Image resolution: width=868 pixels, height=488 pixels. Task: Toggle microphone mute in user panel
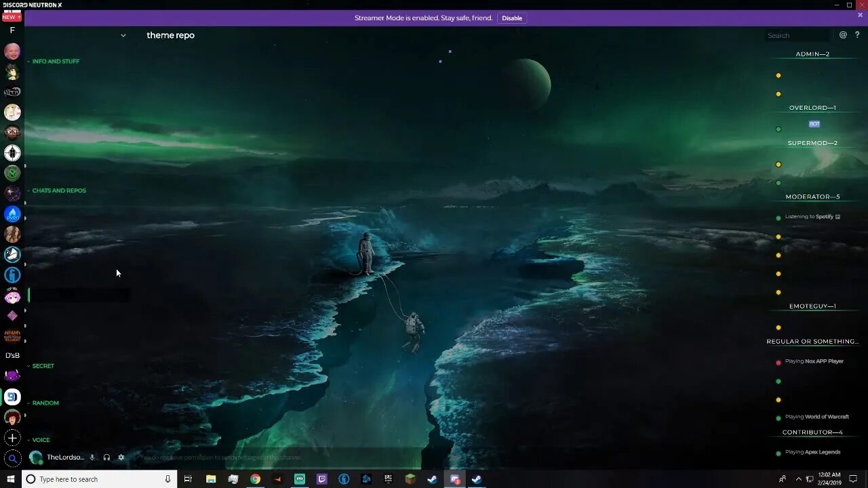point(92,457)
